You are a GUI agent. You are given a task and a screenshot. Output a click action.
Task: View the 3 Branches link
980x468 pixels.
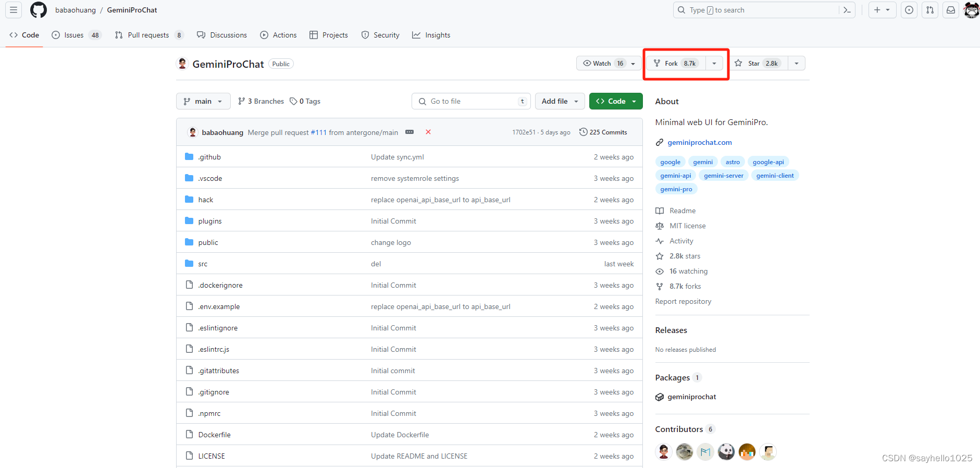coord(261,101)
